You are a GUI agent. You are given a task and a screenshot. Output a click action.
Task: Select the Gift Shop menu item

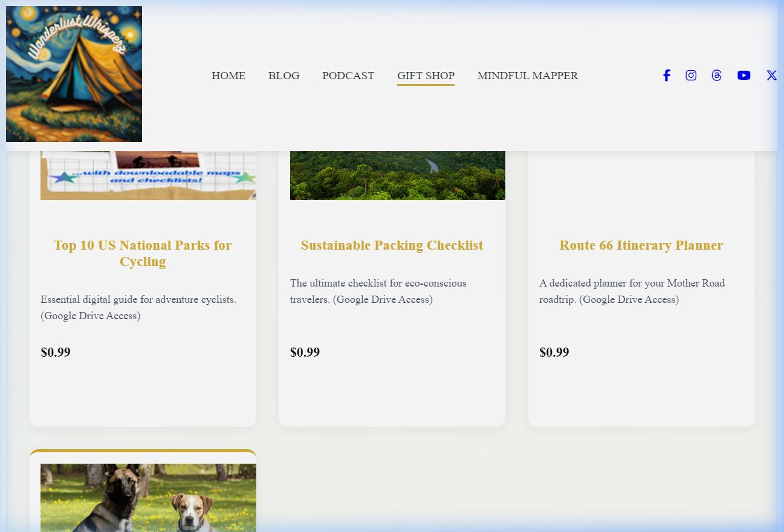pyautogui.click(x=426, y=76)
